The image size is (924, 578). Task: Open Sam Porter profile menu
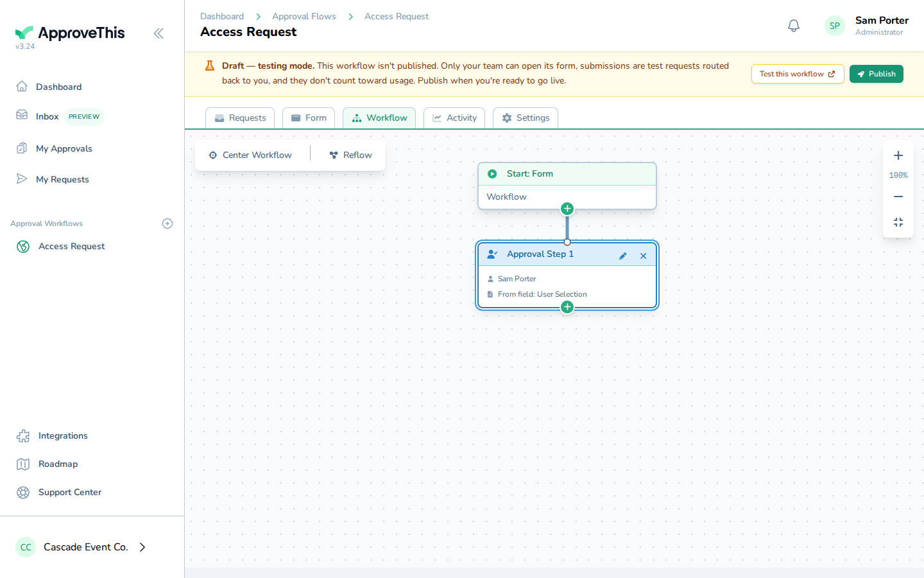point(882,21)
